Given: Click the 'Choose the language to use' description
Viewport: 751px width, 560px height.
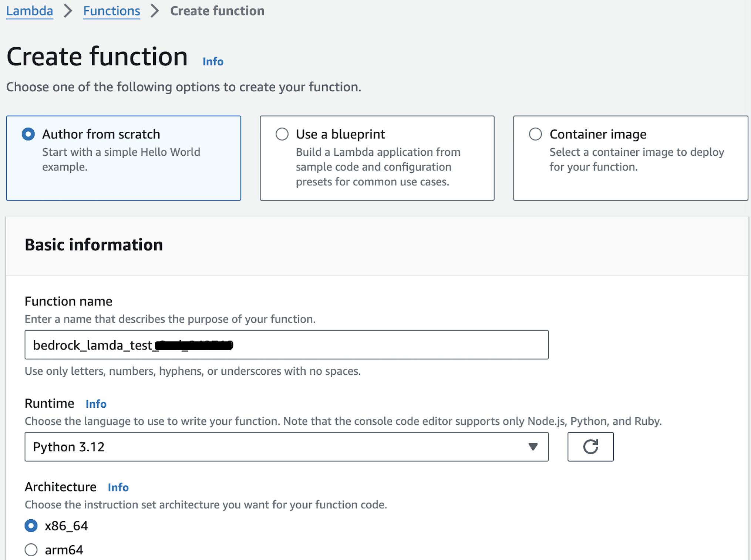Looking at the screenshot, I should click(343, 421).
